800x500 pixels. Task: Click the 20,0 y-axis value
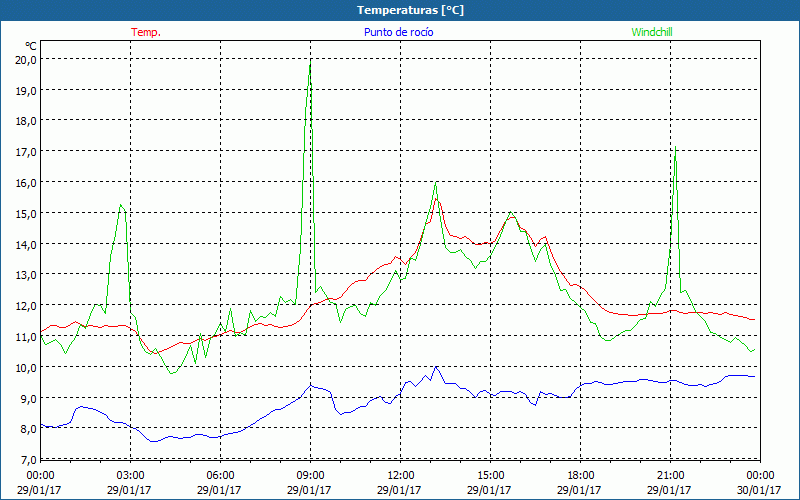click(x=27, y=59)
